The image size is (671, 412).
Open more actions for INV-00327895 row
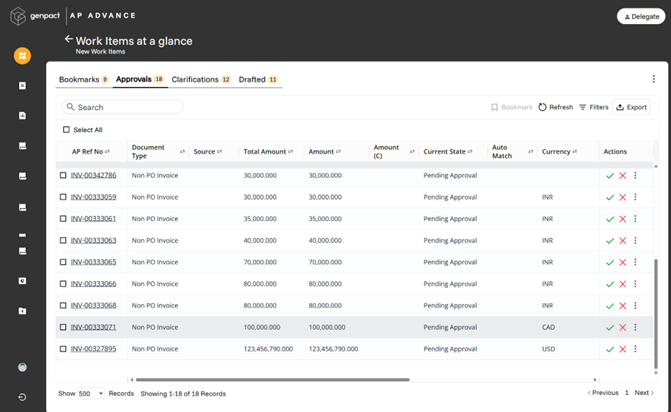(635, 349)
